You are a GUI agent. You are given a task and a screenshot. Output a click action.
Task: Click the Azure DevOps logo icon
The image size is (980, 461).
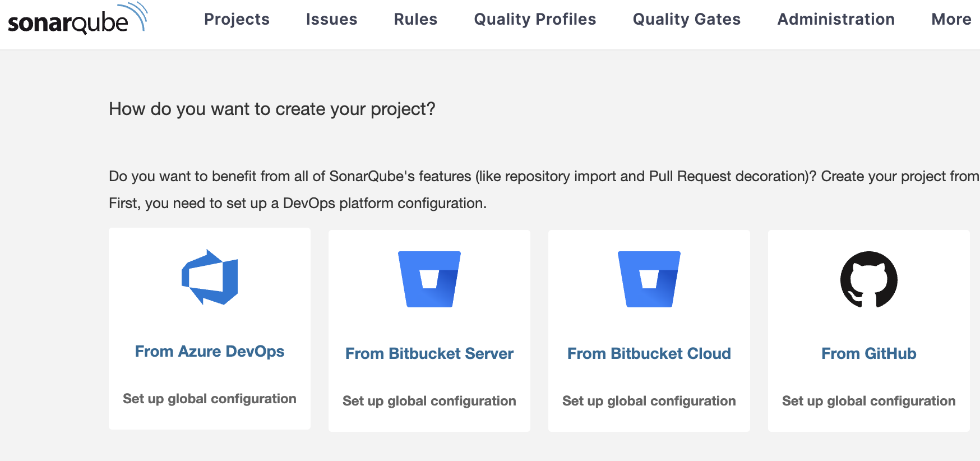click(x=210, y=277)
